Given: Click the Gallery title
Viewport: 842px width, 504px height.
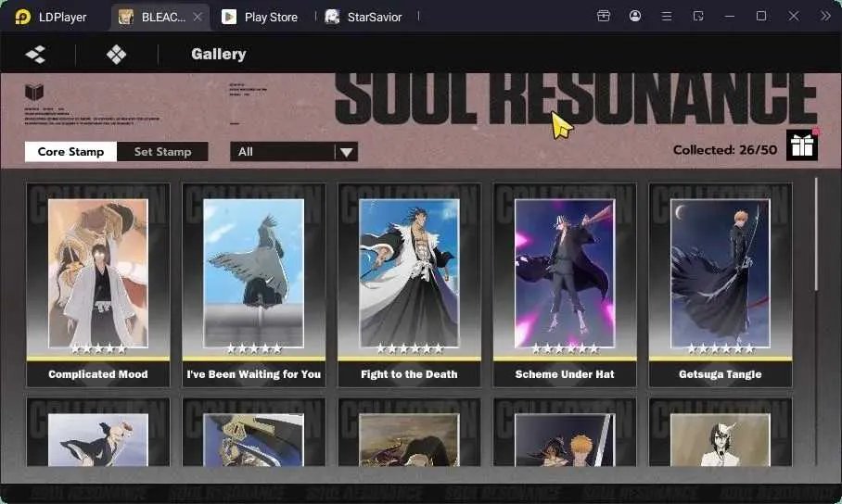Looking at the screenshot, I should tap(219, 55).
